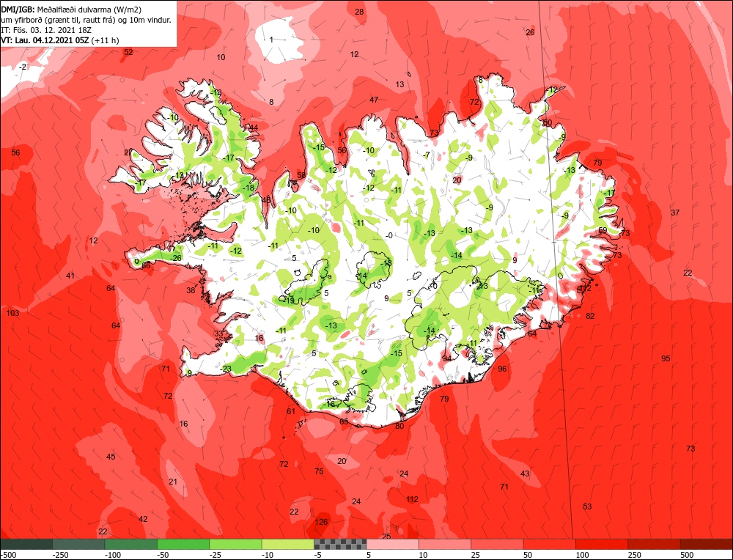733x560 pixels.
Task: Pick the light green swatch between -10 and -5
Action: pos(288,544)
